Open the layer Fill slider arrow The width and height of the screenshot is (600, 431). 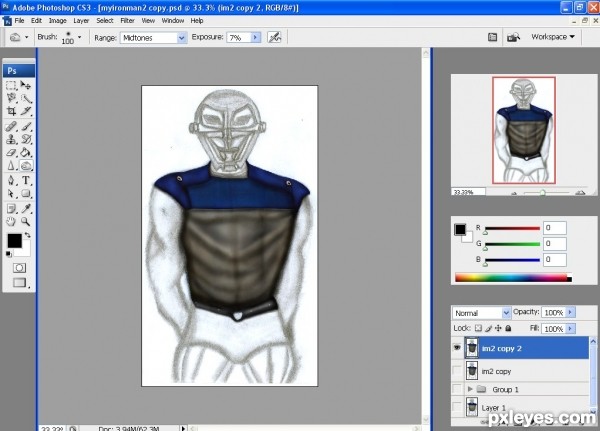570,328
